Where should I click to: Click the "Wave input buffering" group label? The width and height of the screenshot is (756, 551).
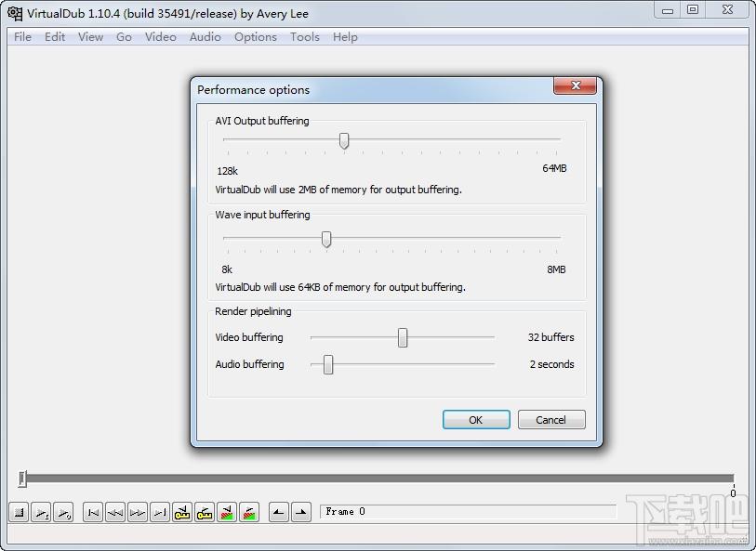tap(263, 215)
